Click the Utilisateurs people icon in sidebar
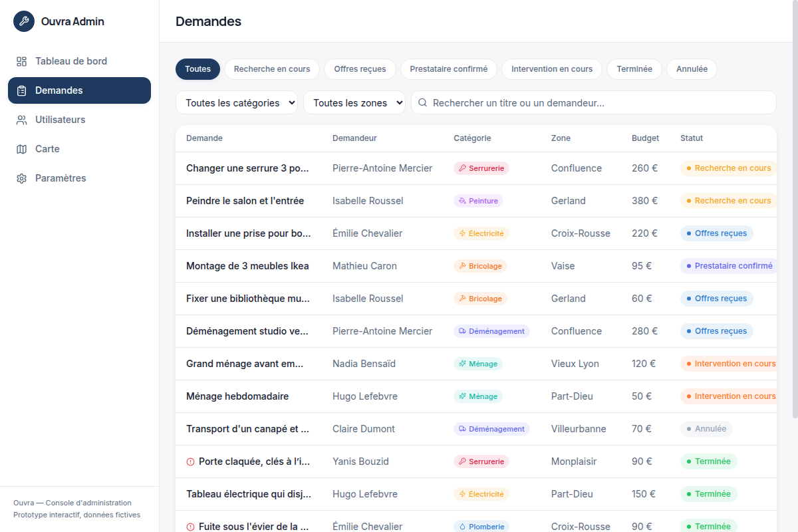 22,120
